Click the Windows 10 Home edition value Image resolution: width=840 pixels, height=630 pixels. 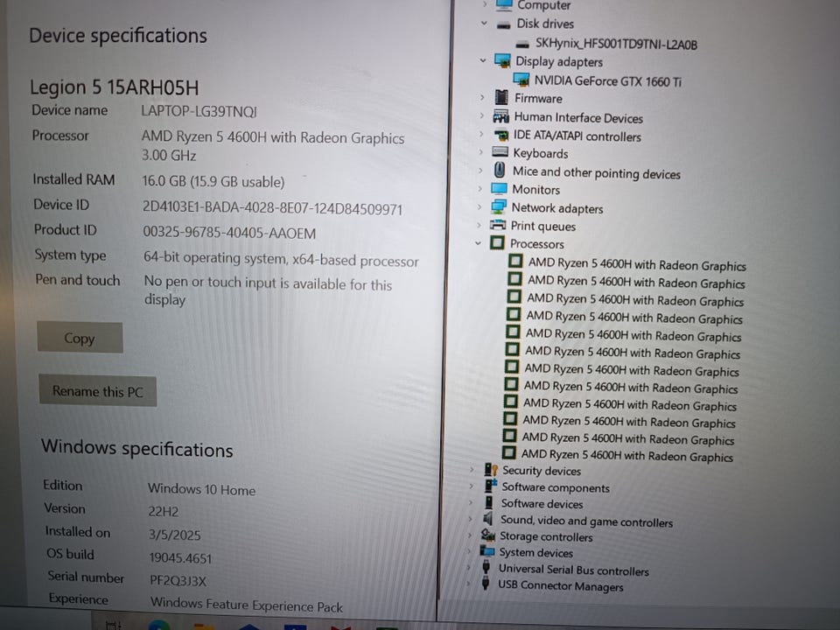tap(201, 489)
